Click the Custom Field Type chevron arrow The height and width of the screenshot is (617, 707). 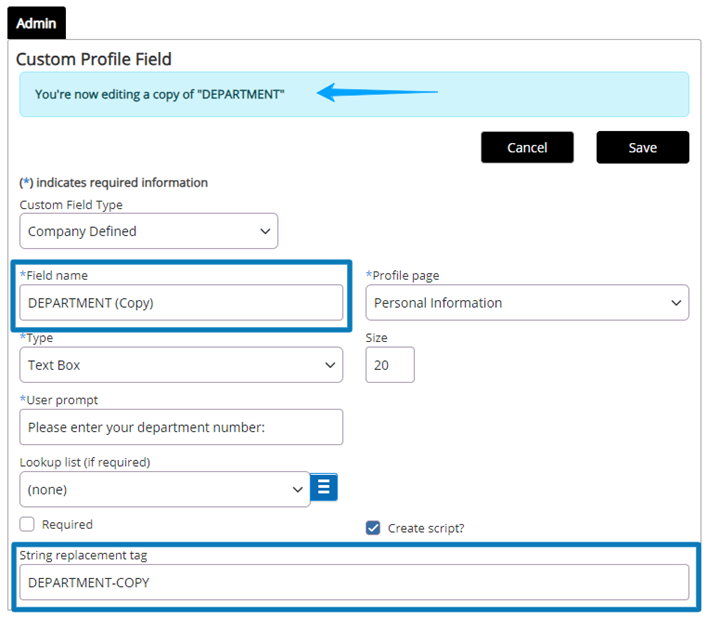point(265,231)
